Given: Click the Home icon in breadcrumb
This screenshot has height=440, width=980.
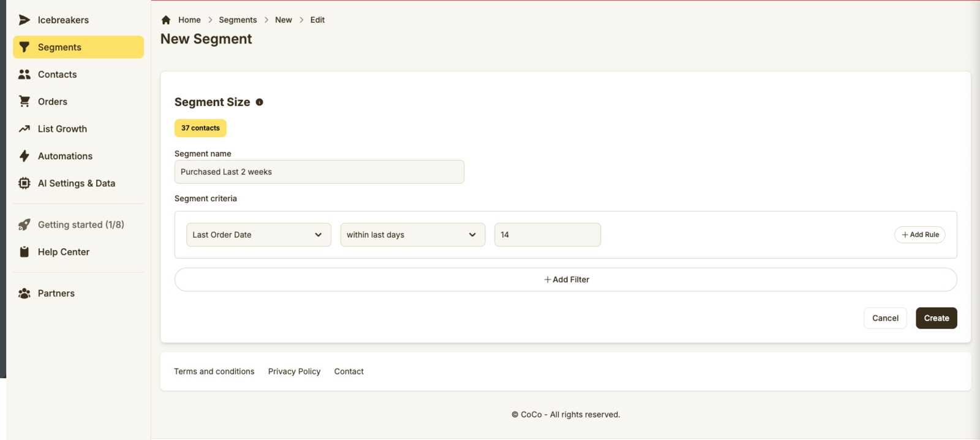Looking at the screenshot, I should (166, 20).
